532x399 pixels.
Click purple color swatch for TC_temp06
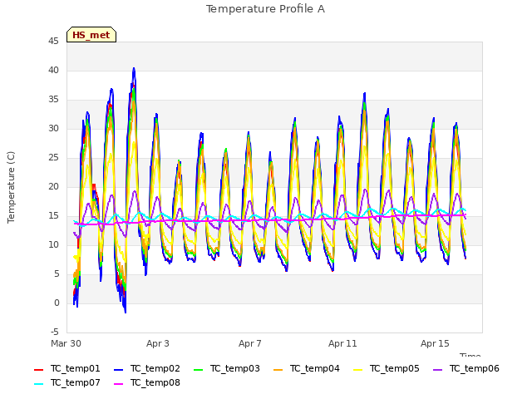tap(438, 369)
